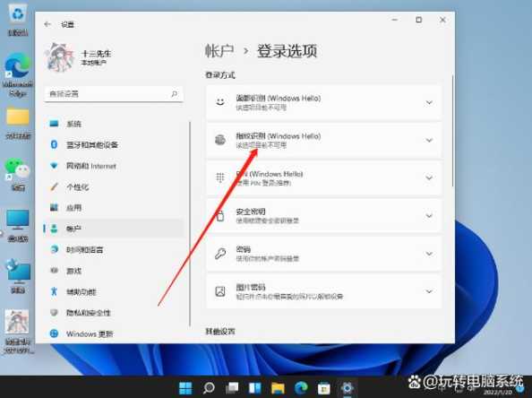Open Microsoft Store from the taskbar
The height and width of the screenshot is (398, 532).
point(324,388)
